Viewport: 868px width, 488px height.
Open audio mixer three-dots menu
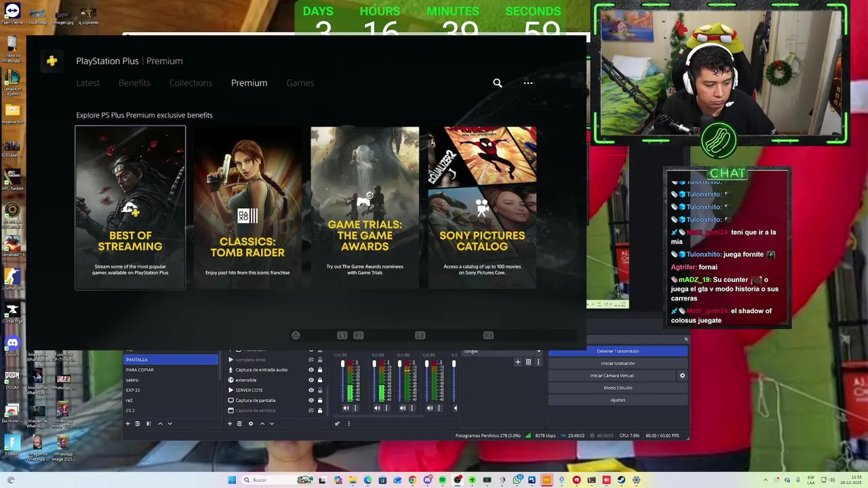(x=349, y=424)
